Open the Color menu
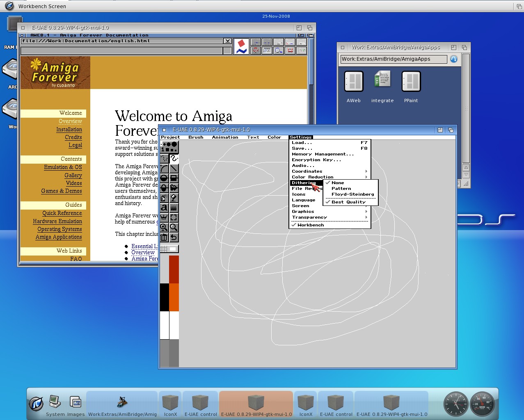524x420 pixels. [274, 137]
